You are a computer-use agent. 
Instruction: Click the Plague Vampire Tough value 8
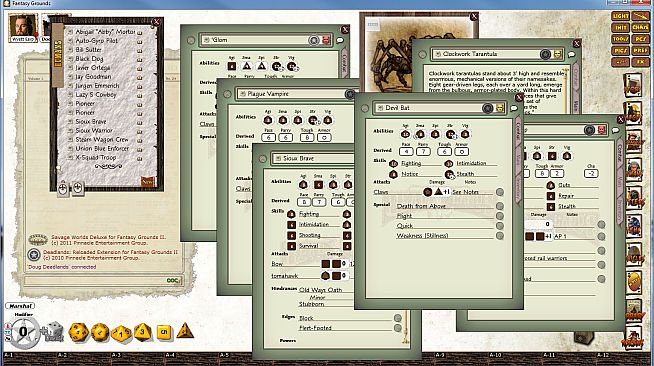pyautogui.click(x=307, y=138)
